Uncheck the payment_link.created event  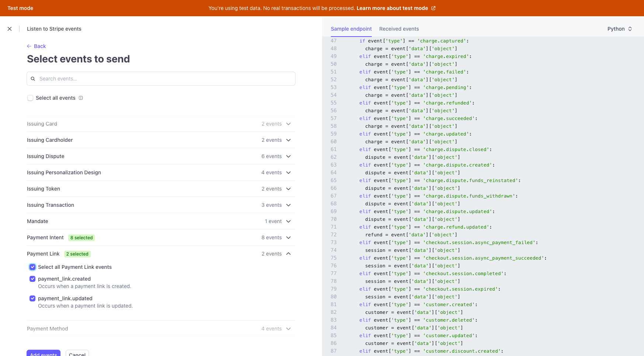click(32, 279)
